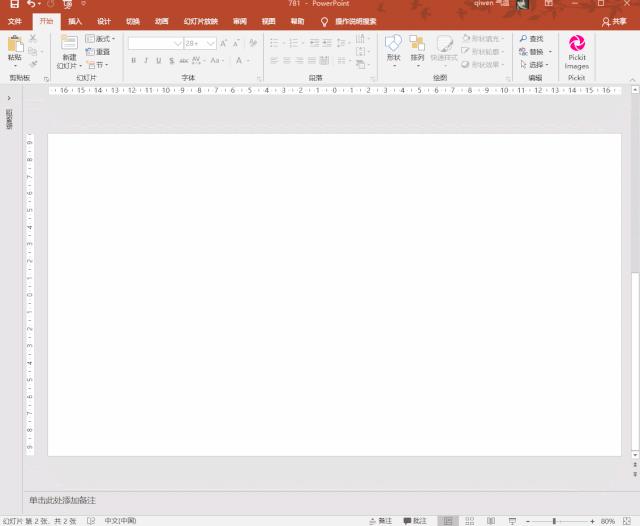Toggle underline formatting U button

tap(158, 61)
